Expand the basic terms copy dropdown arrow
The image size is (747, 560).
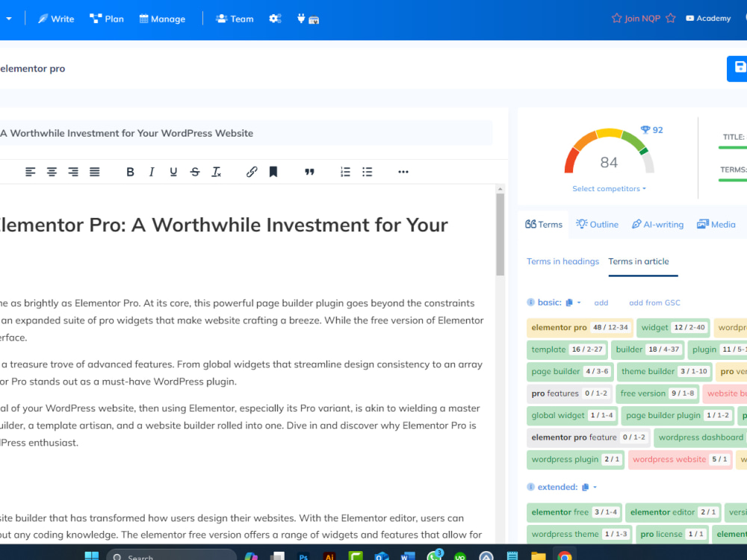click(x=579, y=302)
